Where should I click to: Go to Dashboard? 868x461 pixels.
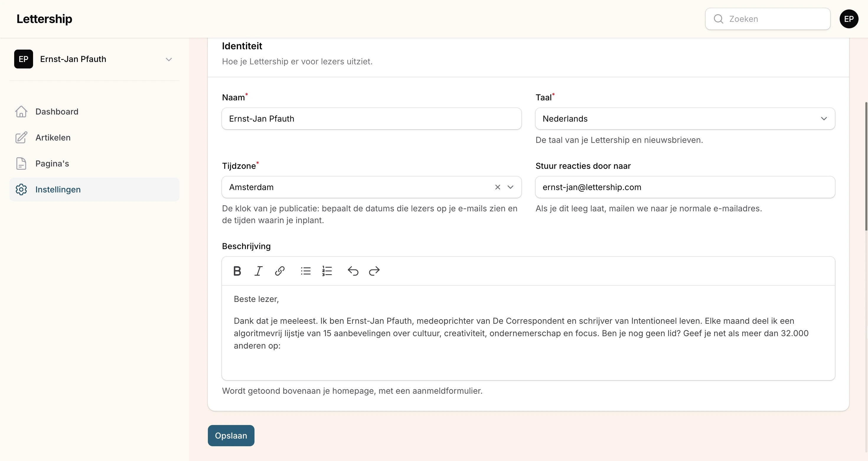coord(94,112)
